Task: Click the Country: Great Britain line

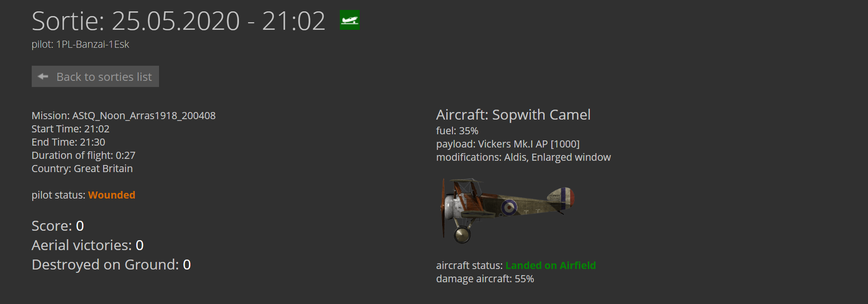Action: point(82,169)
